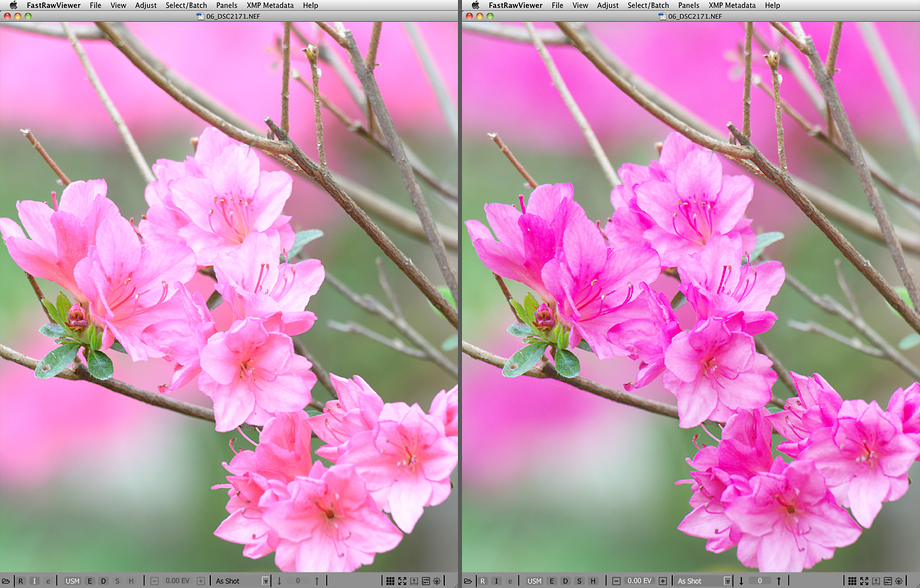The width and height of the screenshot is (920, 588).
Task: Toggle the S shadow button in right window
Action: point(579,581)
